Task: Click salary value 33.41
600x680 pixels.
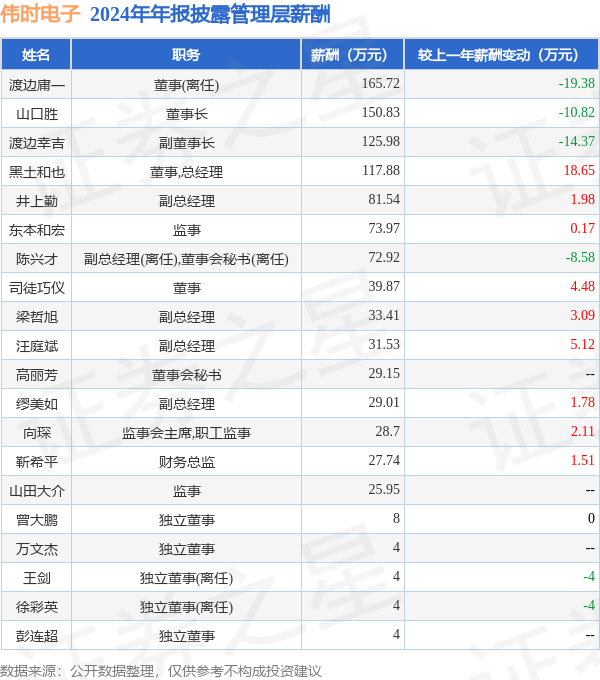Action: click(x=384, y=315)
